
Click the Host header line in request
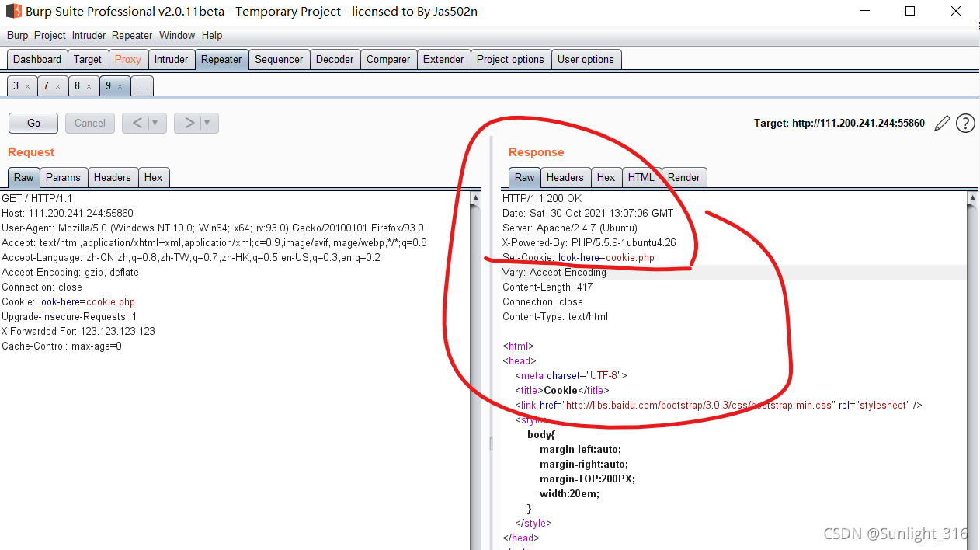pos(68,213)
